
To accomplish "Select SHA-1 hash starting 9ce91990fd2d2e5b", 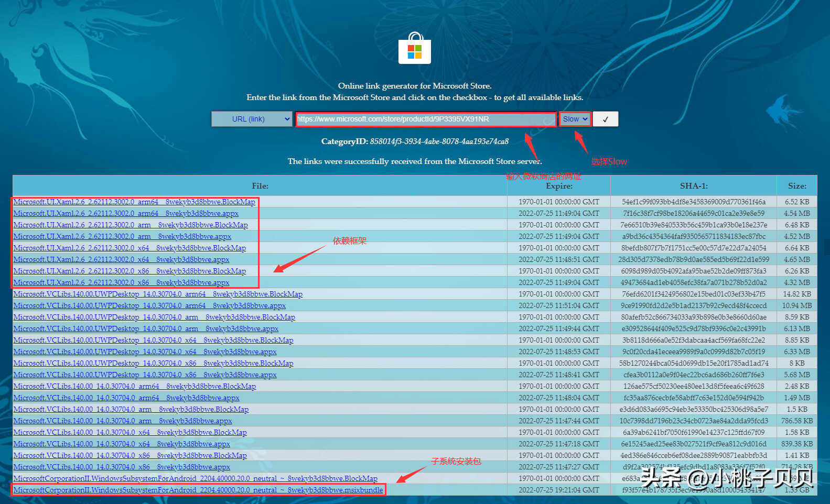I will pos(694,305).
